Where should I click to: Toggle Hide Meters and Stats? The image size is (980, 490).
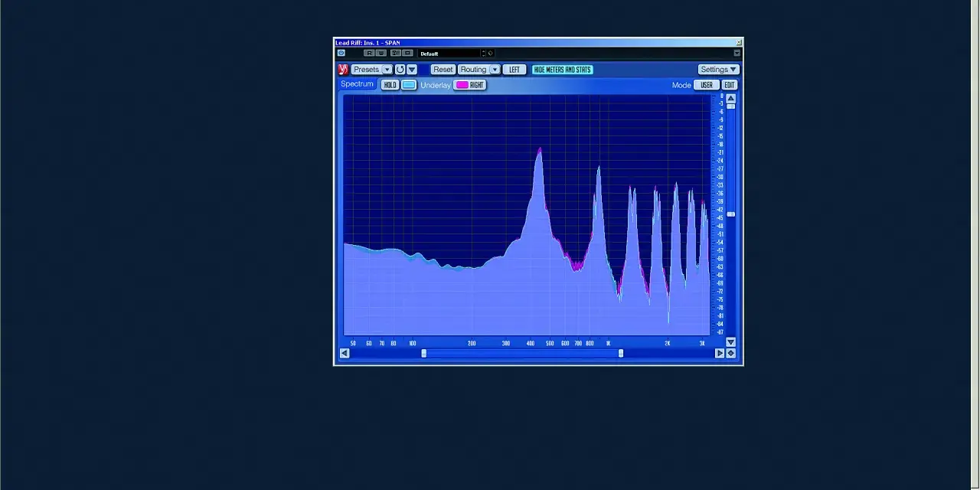562,70
